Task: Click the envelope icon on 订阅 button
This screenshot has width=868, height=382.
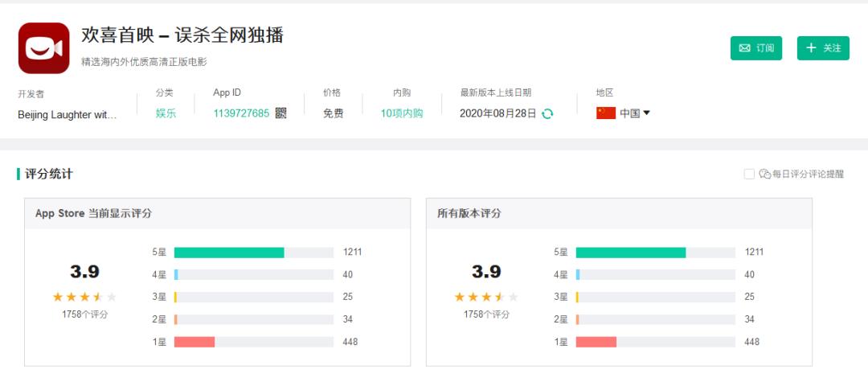Action: [744, 48]
